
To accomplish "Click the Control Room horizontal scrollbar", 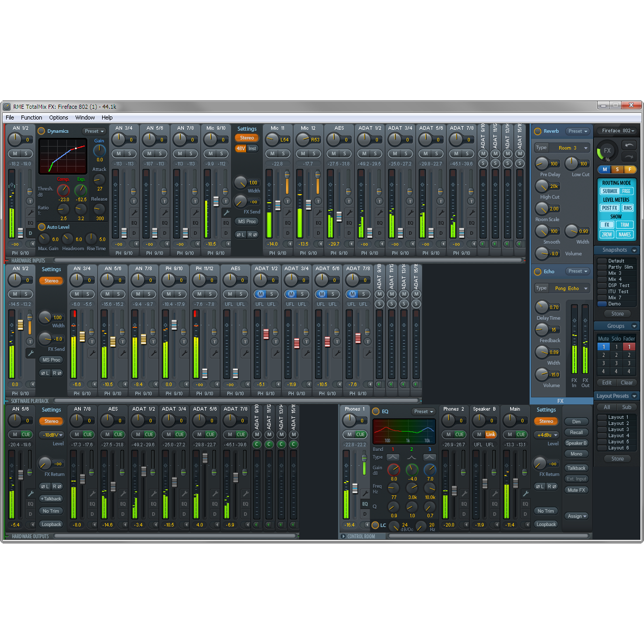I will pyautogui.click(x=488, y=536).
